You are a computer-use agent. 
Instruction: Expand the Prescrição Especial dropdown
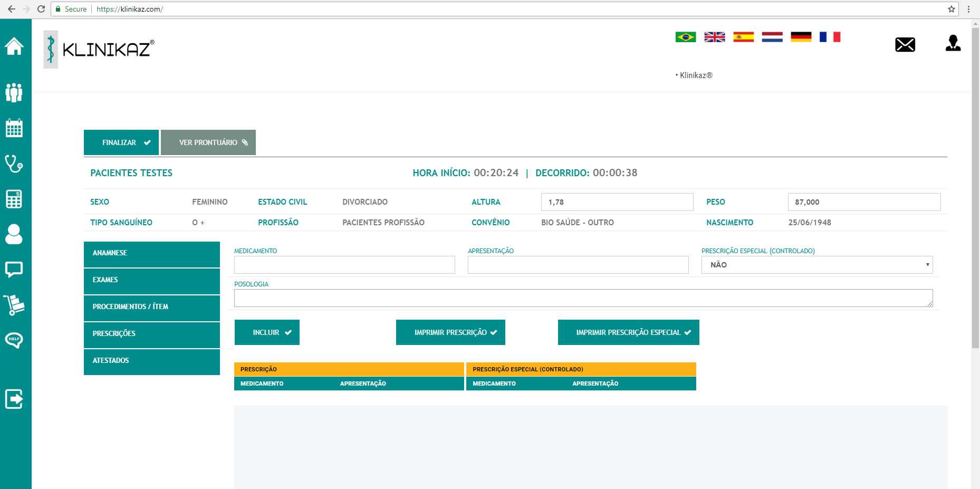pos(816,265)
